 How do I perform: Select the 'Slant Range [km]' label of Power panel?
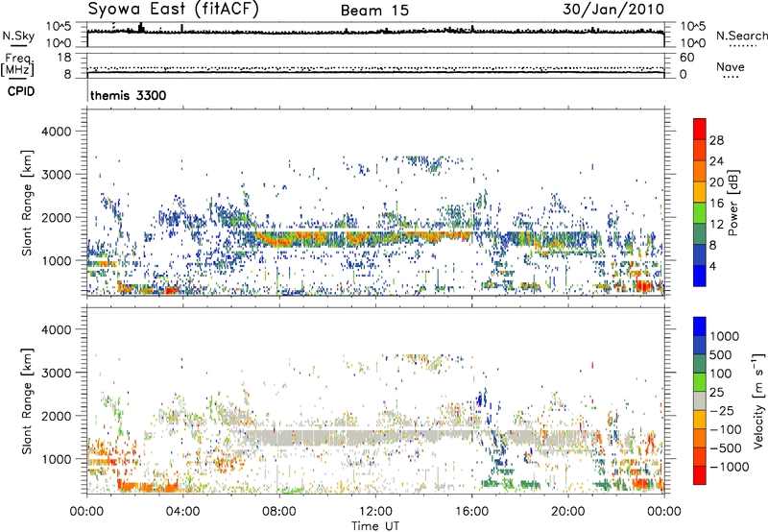(x=27, y=203)
